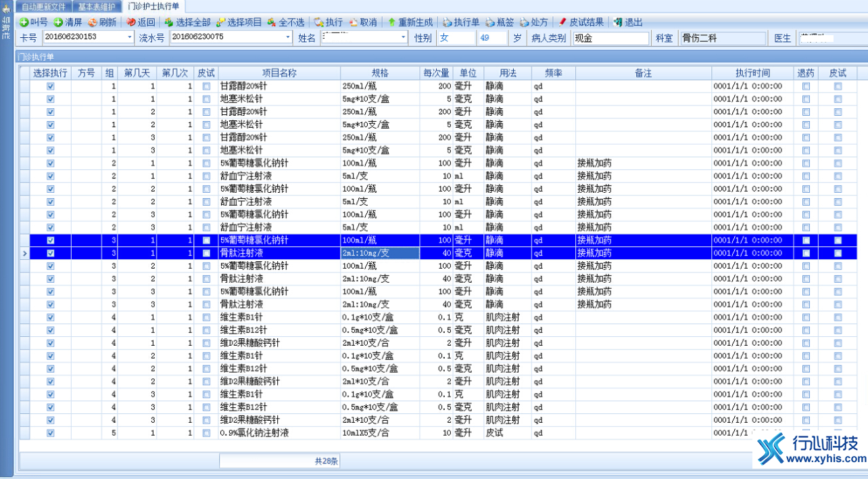The height and width of the screenshot is (479, 868).
Task: Click the 频率 column header
Action: click(x=553, y=72)
